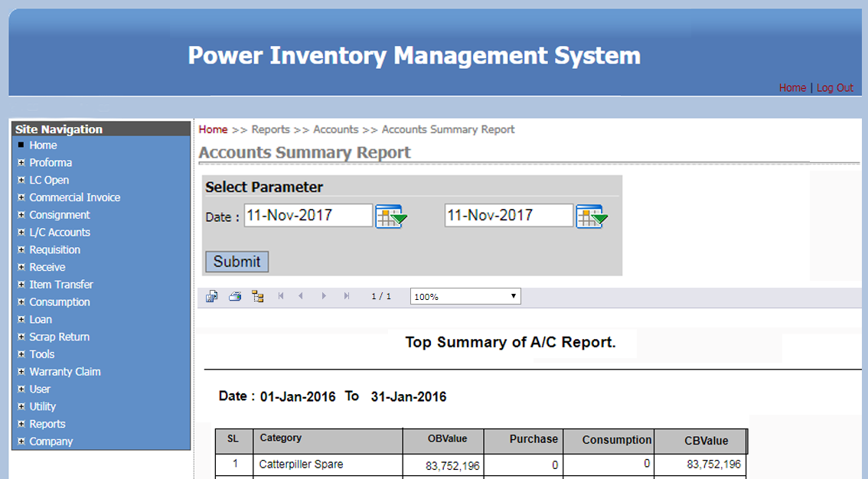Open Warranty Claim navigation item
Viewport: 868px width, 479px height.
point(65,372)
